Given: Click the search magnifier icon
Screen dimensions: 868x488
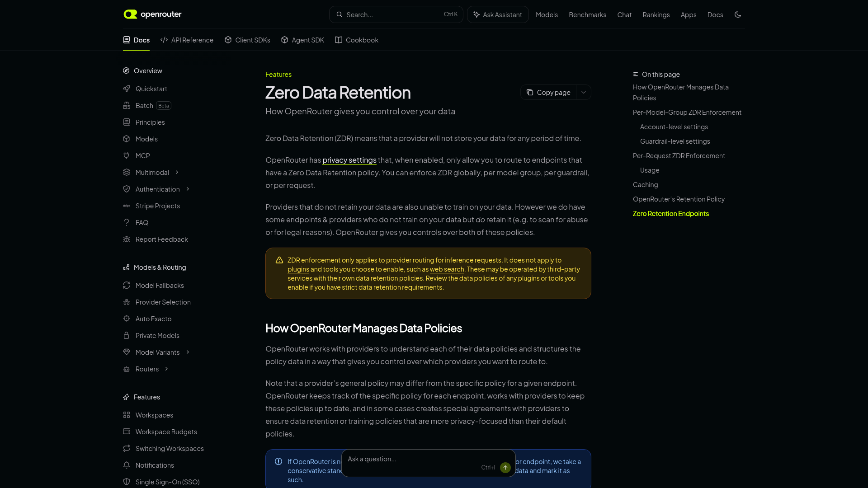Looking at the screenshot, I should (x=339, y=14).
